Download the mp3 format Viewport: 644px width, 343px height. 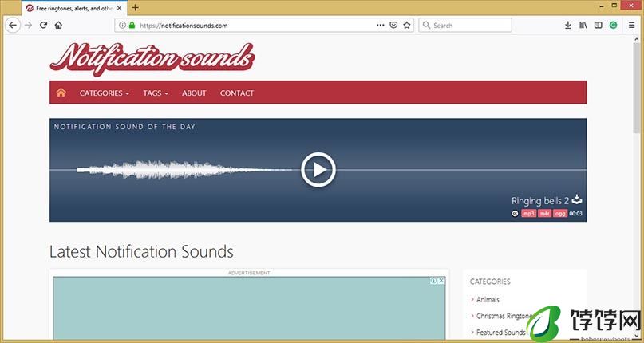coord(529,213)
